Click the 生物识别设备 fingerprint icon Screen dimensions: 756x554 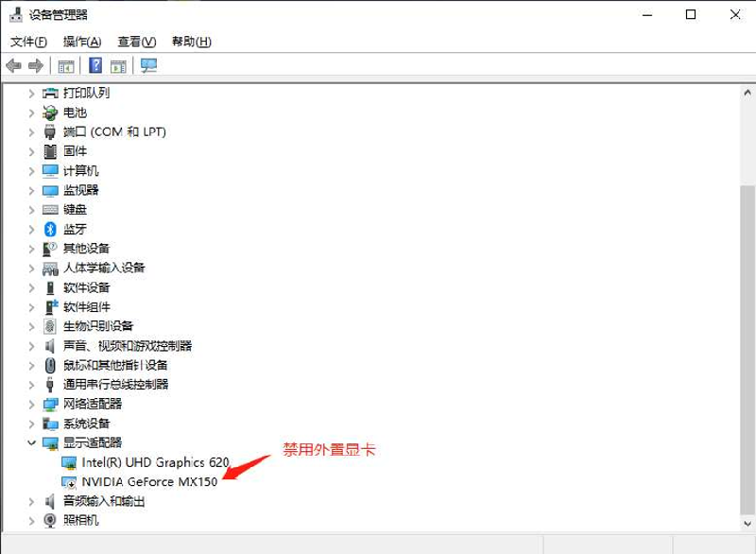pos(50,326)
